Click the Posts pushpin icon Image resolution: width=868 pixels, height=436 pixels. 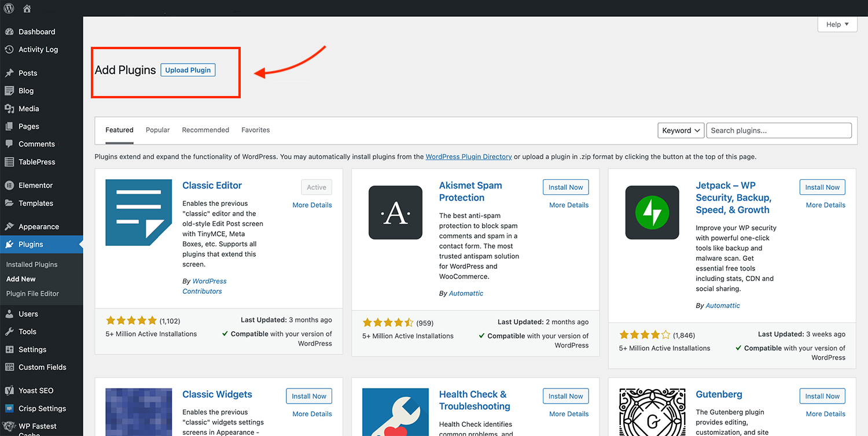pos(9,73)
